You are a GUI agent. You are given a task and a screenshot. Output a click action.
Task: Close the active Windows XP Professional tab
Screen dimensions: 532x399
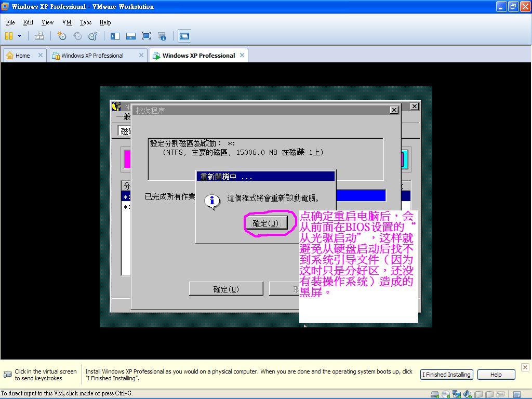242,55
